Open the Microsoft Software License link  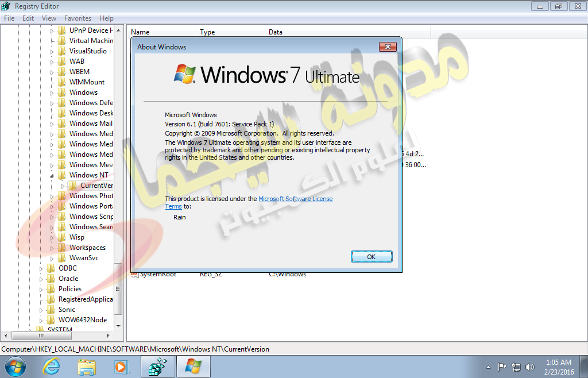pos(296,199)
